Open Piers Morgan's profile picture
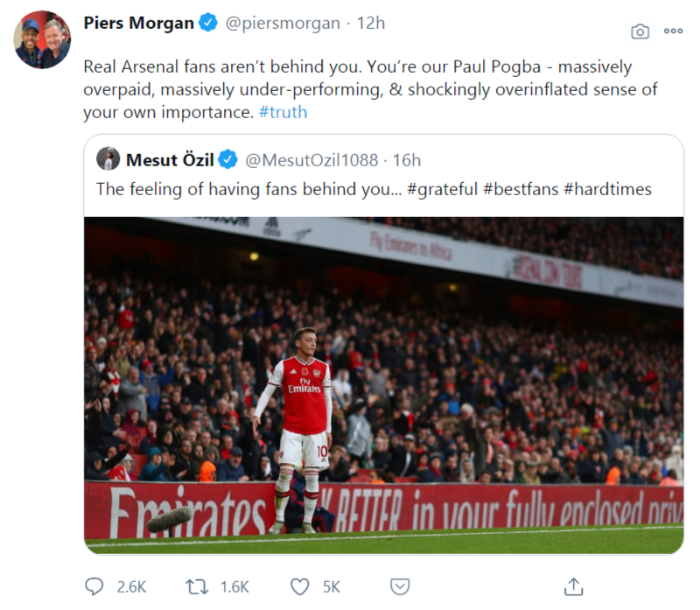This screenshot has width=700, height=610. (x=42, y=40)
